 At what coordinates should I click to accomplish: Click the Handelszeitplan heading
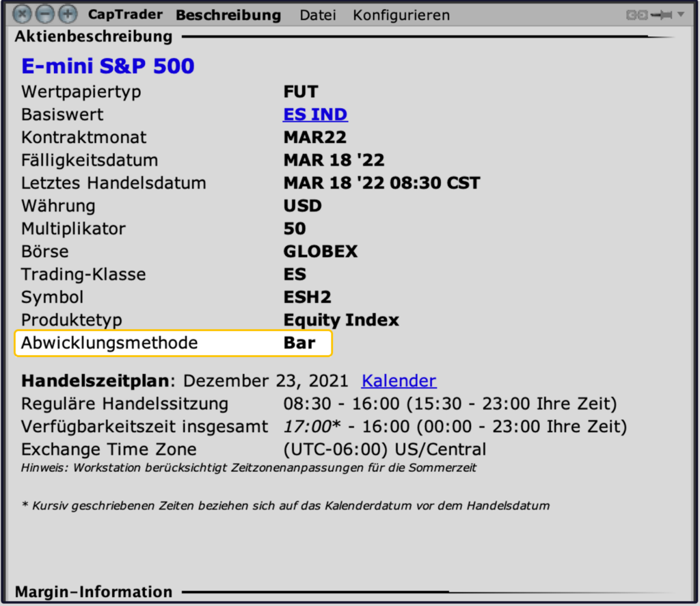[x=95, y=381]
